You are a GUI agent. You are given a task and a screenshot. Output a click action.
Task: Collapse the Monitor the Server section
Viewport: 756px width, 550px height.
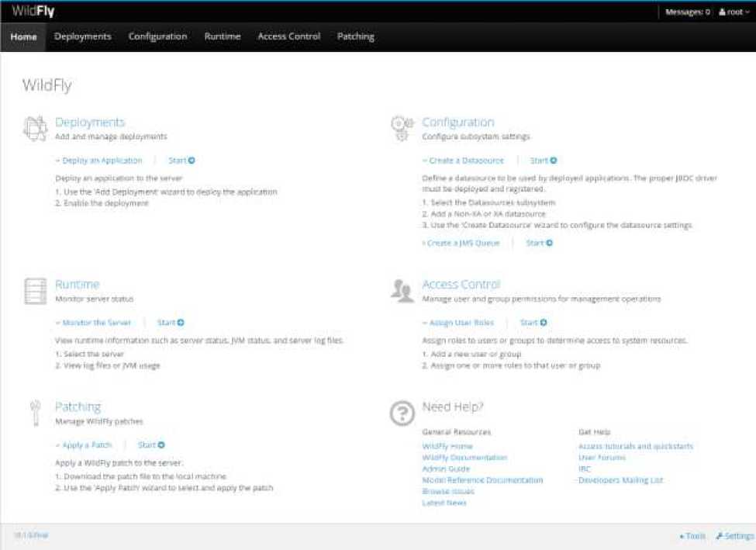point(93,323)
